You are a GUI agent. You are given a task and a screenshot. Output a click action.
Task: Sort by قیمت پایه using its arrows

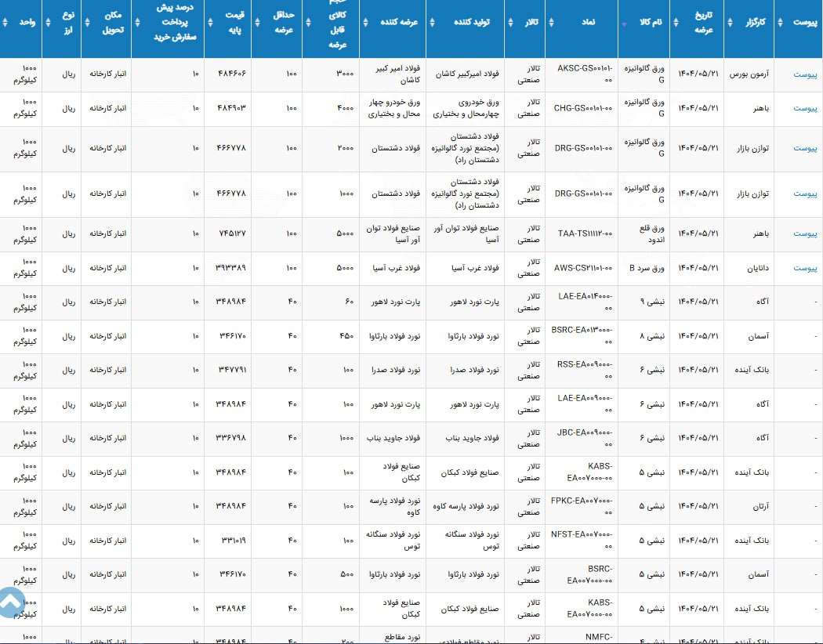coord(211,22)
